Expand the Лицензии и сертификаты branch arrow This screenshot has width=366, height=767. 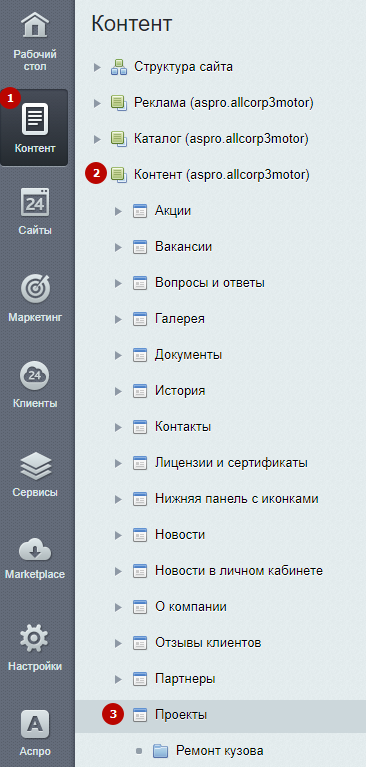click(118, 463)
